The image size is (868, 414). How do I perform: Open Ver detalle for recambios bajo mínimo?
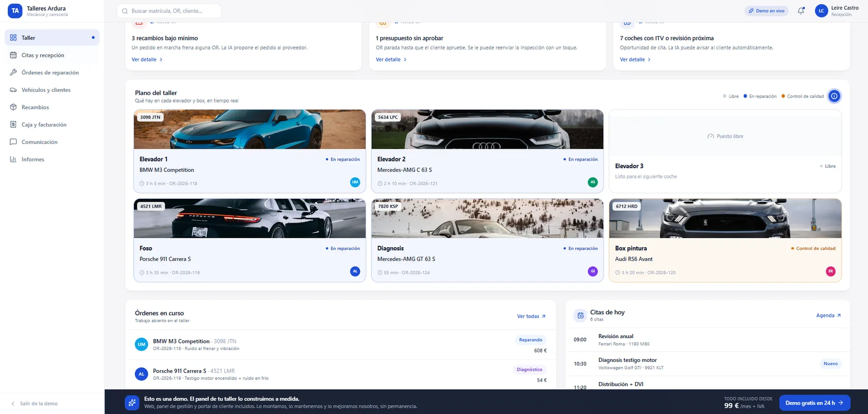tap(147, 59)
